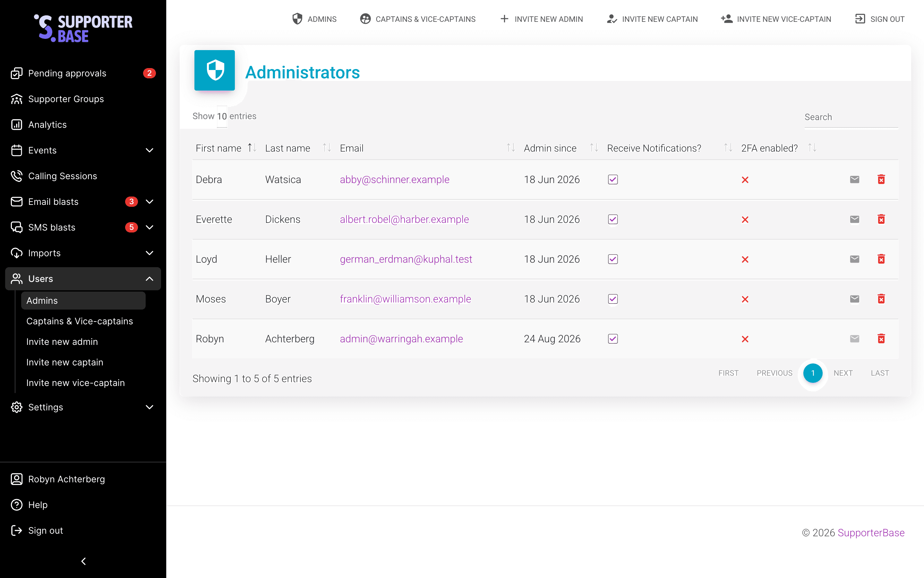The height and width of the screenshot is (578, 924).
Task: Click LAST pagination button
Action: (x=880, y=373)
